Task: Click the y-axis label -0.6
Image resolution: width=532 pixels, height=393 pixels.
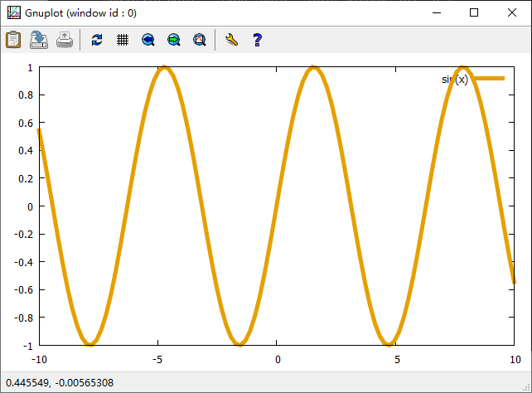Action: click(x=24, y=290)
